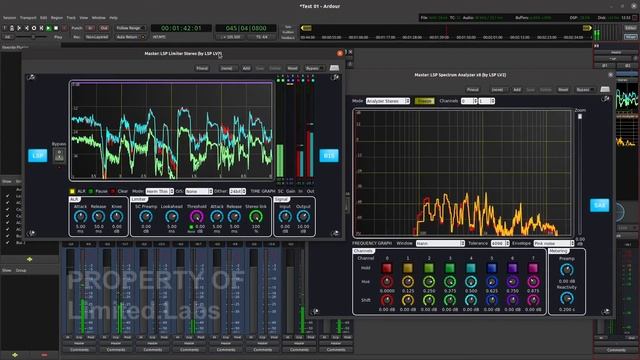
Task: Adjust the Metering Reactivity knob
Action: [567, 299]
